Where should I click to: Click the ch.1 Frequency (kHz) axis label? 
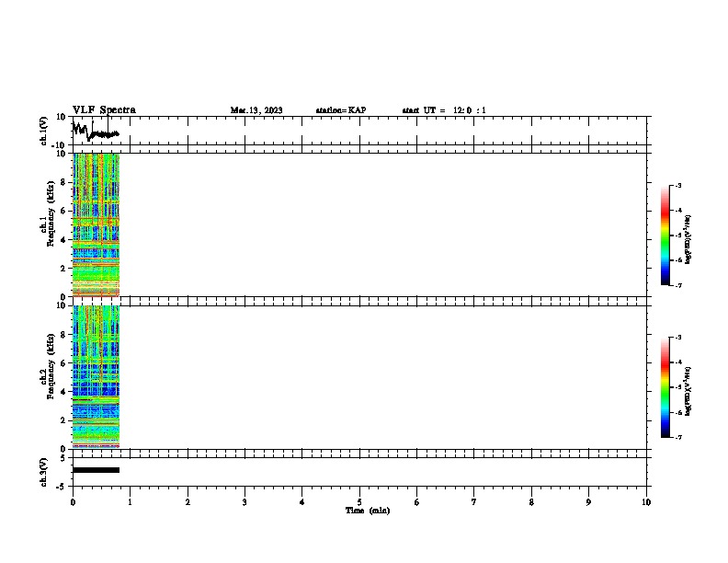pyautogui.click(x=47, y=213)
